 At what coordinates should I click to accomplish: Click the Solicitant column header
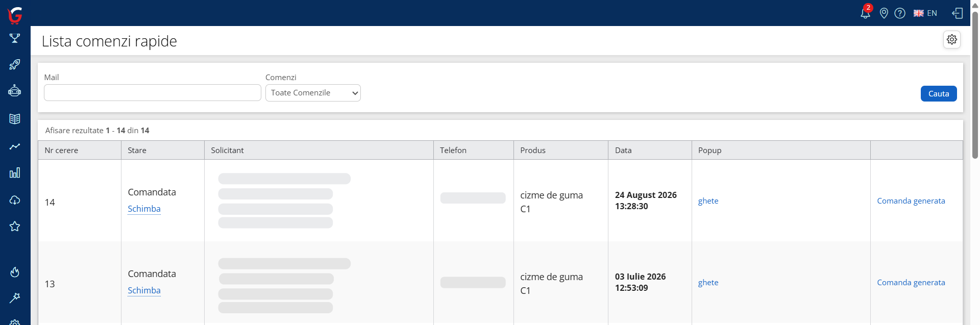pyautogui.click(x=319, y=150)
